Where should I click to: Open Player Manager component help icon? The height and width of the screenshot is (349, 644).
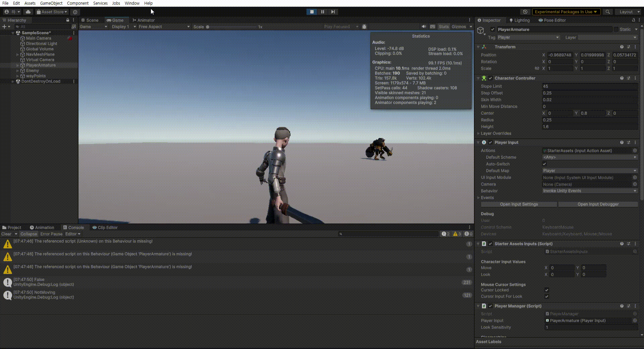[x=622, y=306]
